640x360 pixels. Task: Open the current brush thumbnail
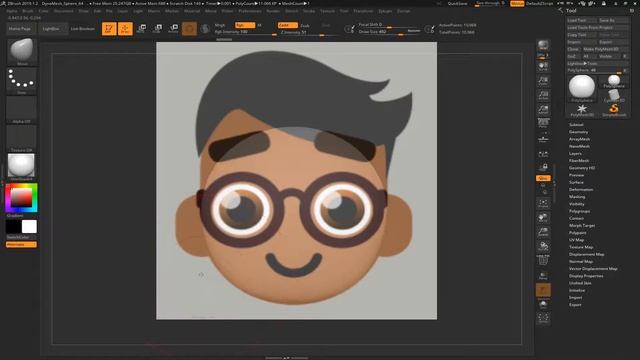pos(22,51)
